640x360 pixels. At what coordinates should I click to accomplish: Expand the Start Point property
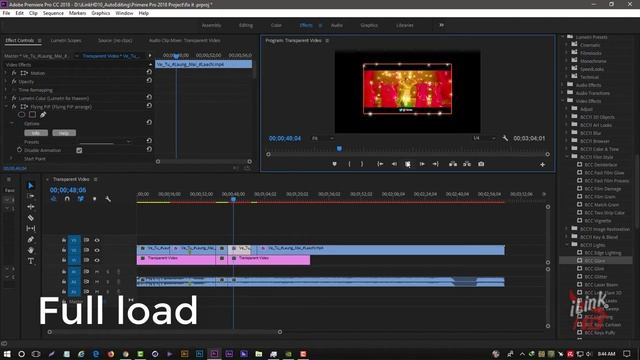pos(11,158)
